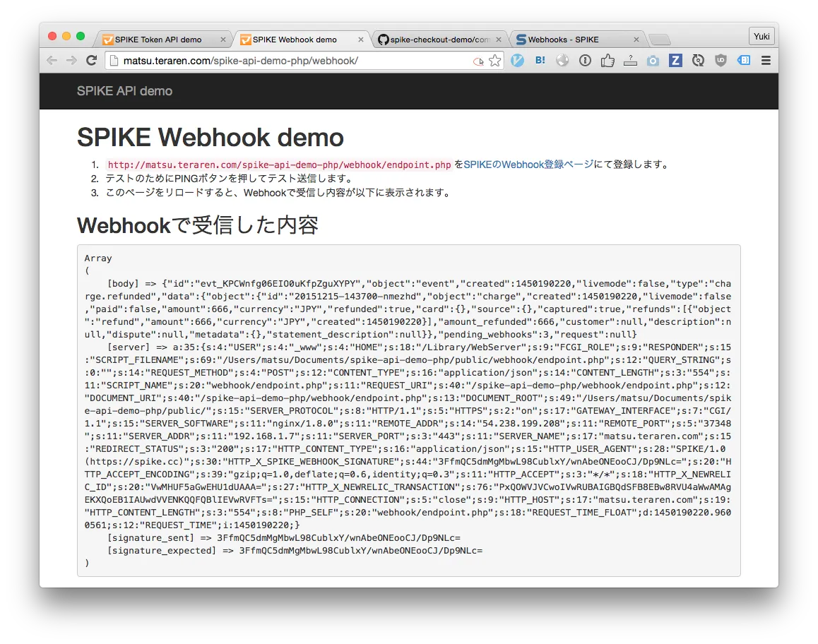Image resolution: width=818 pixels, height=644 pixels.
Task: Click the browser back button
Action: pyautogui.click(x=52, y=60)
